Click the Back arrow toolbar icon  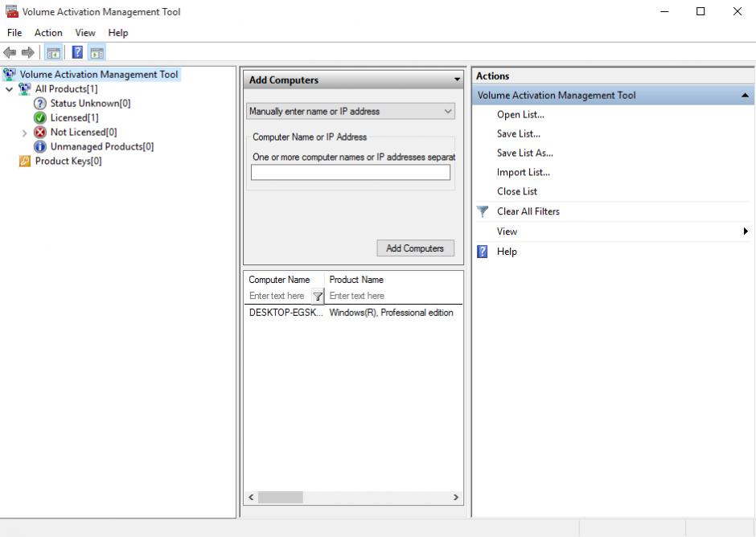[10, 52]
